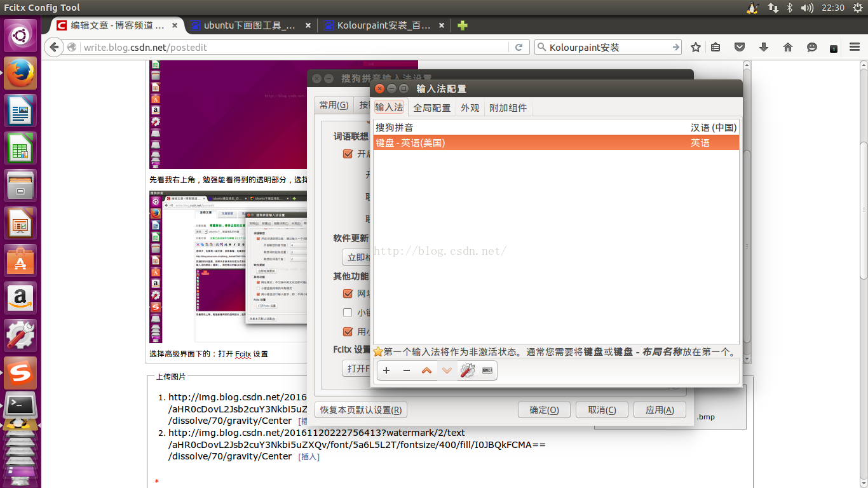Add an input method with plus icon
Screen dimensions: 868x488
(x=386, y=370)
